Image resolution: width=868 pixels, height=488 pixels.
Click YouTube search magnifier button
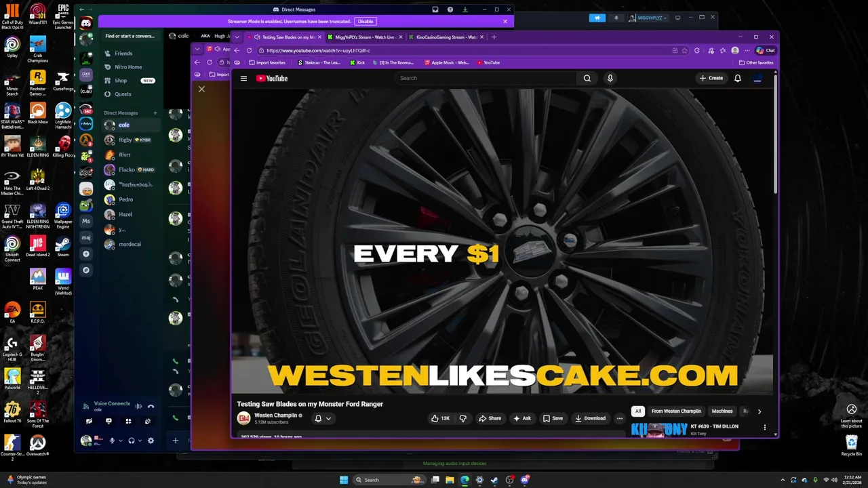coord(587,78)
